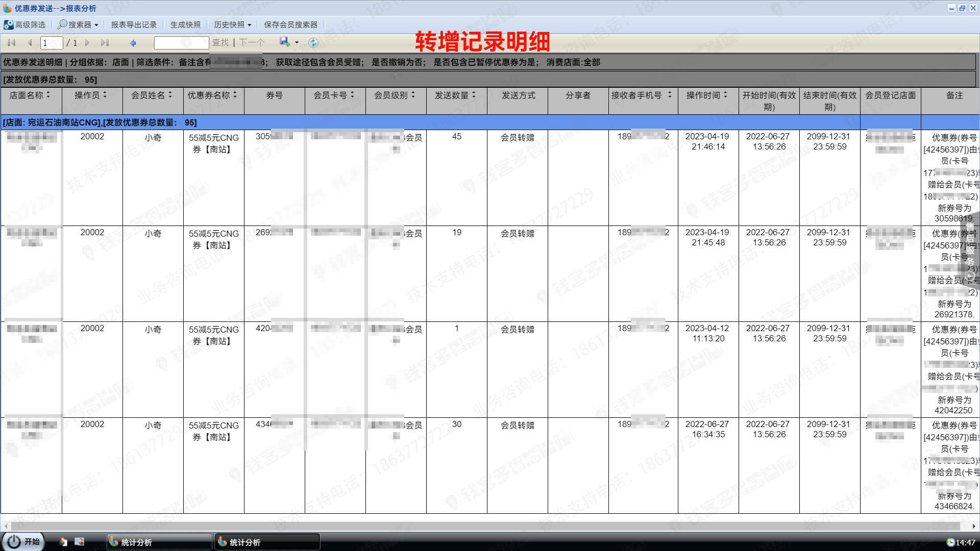
Task: Sort by 操作时间 column
Action: coord(707,95)
